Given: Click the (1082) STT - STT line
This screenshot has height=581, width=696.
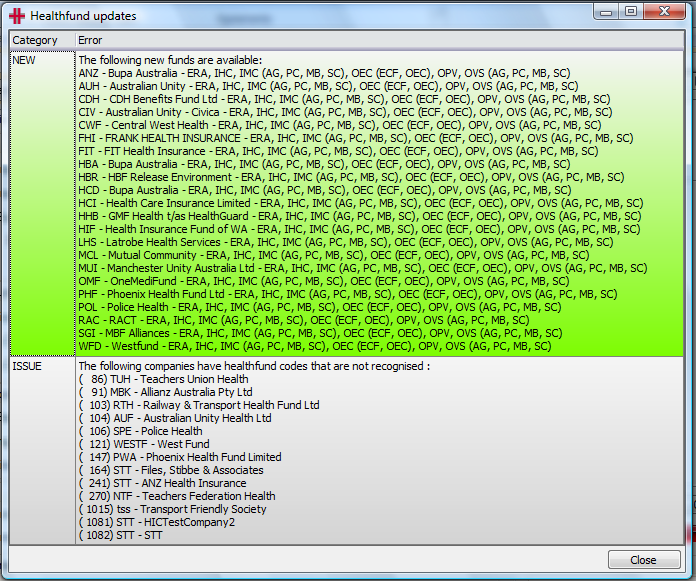Looking at the screenshot, I should (121, 535).
